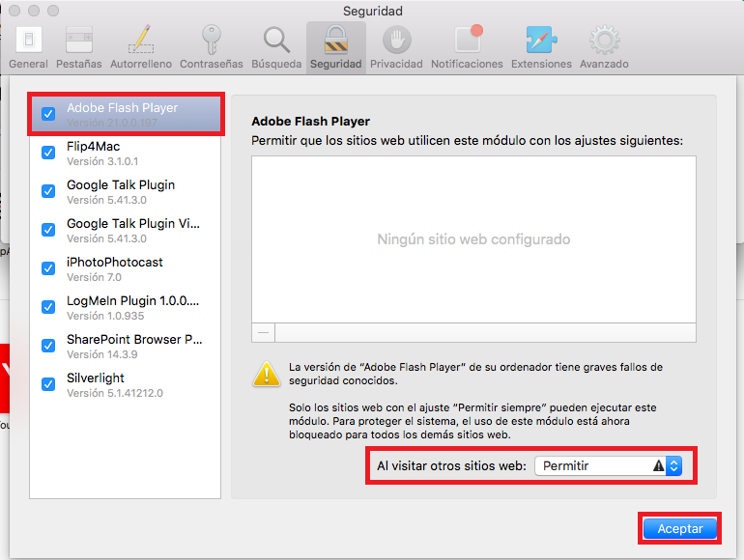Click the General tab label
744x560 pixels.
click(28, 64)
